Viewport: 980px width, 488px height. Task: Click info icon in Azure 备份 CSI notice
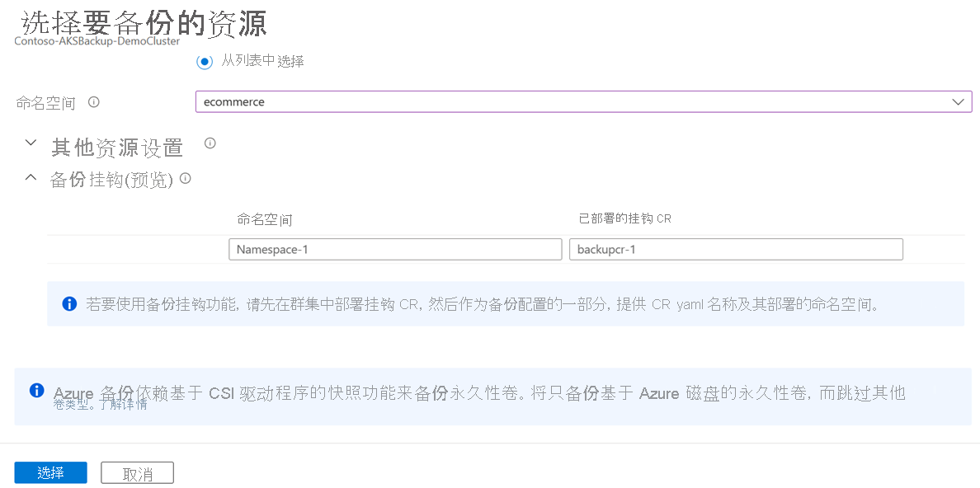tap(37, 391)
